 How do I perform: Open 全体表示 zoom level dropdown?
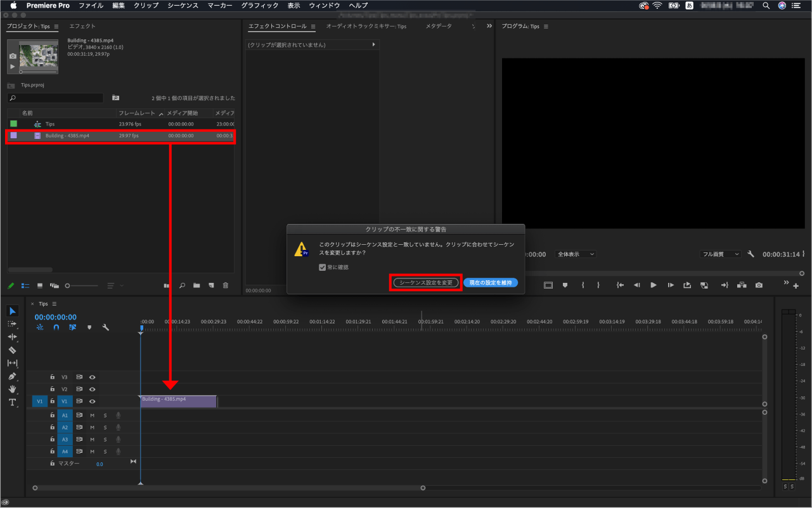[576, 254]
